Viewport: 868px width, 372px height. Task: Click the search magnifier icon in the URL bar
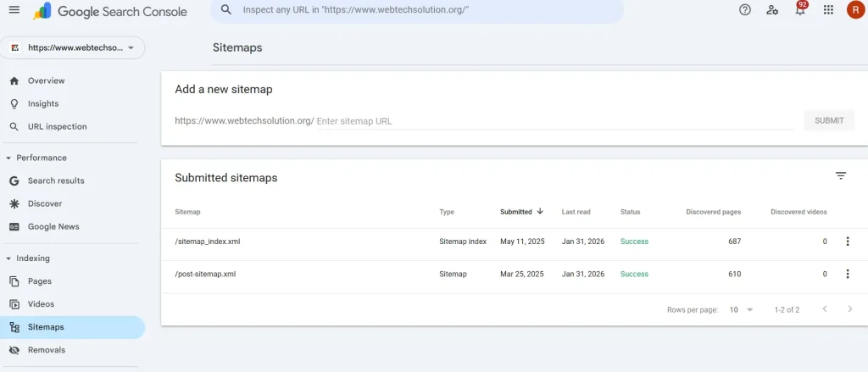(225, 10)
